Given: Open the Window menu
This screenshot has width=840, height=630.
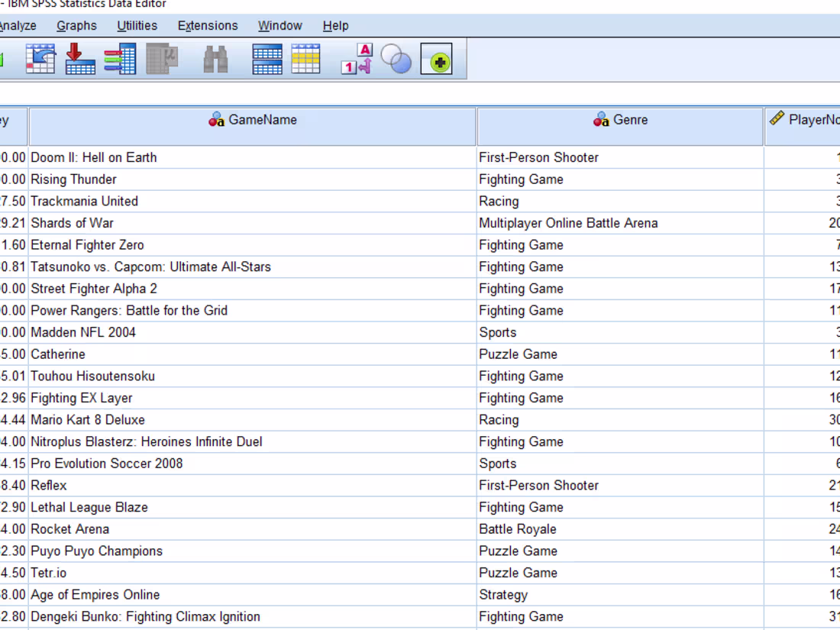Looking at the screenshot, I should point(280,26).
